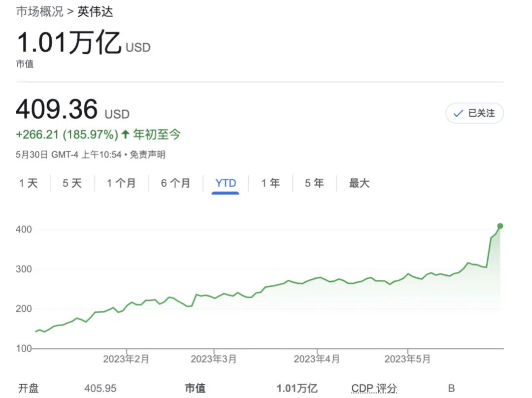Screen dimensions: 532x398
Task: View the 1年 performance chart
Action: 270,183
